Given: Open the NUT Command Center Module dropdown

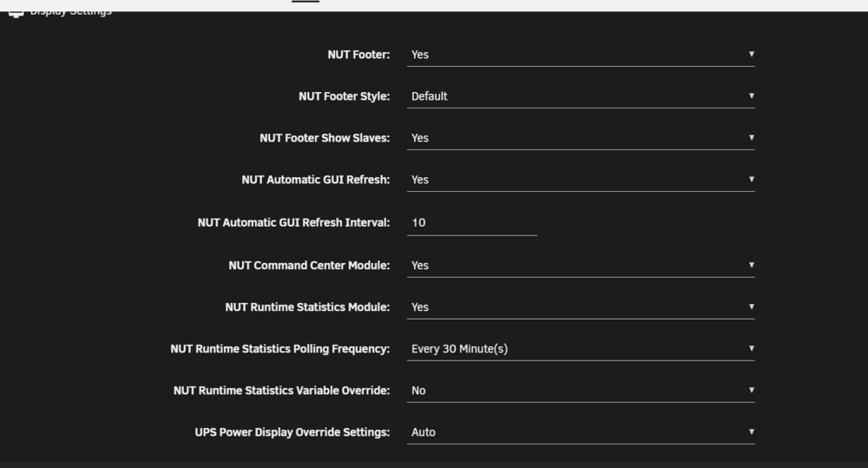Looking at the screenshot, I should coord(581,266).
